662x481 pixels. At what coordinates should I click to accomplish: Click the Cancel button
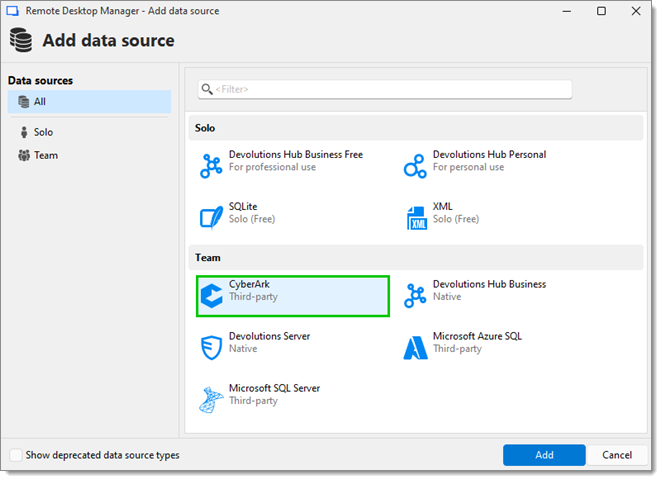617,455
